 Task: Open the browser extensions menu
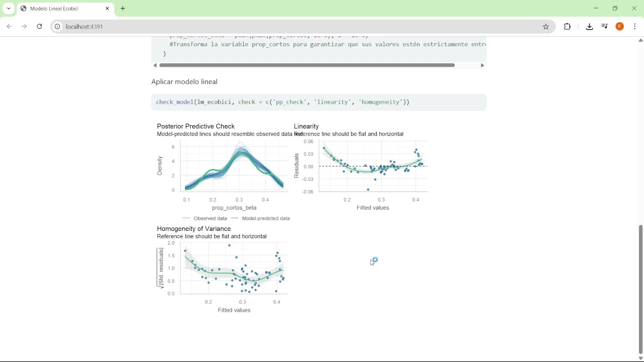point(568,27)
